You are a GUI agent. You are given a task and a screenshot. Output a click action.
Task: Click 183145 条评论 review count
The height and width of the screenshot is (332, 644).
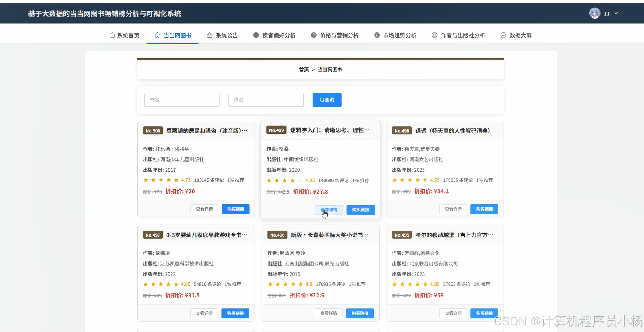coord(209,180)
